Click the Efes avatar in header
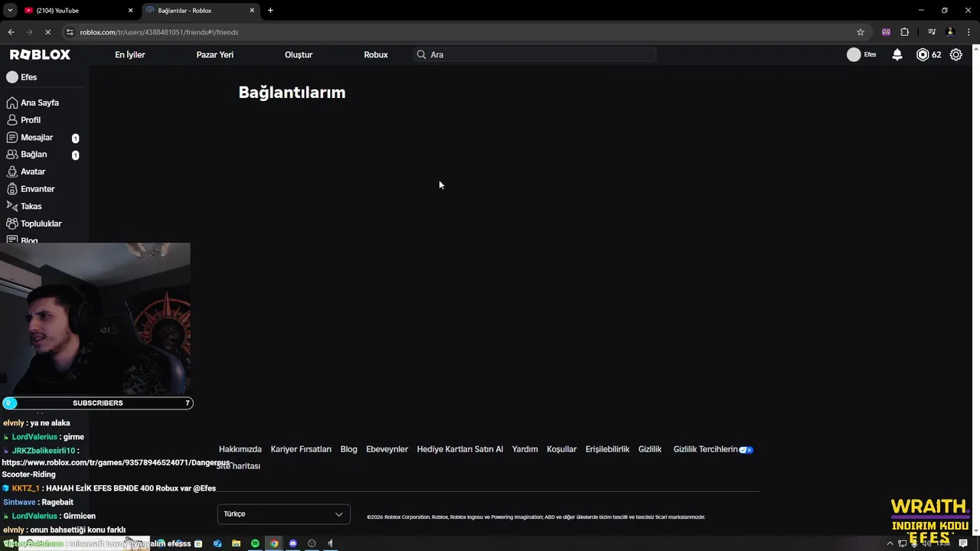980x551 pixels. [x=854, y=54]
